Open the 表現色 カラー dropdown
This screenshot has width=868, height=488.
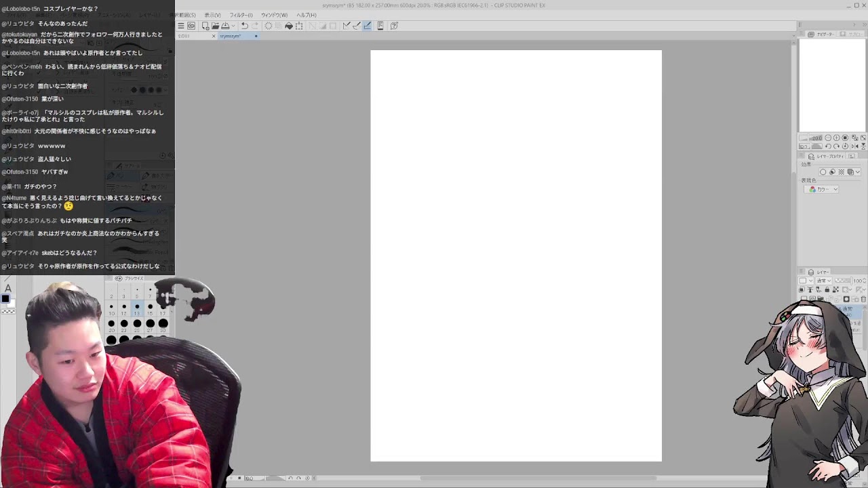(821, 189)
